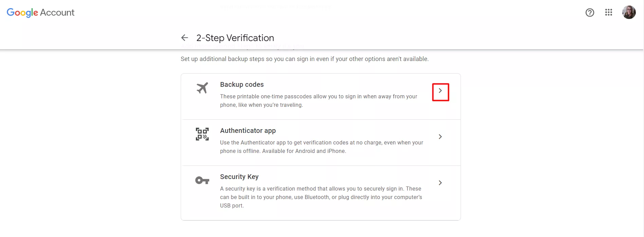644x237 pixels.
Task: Click the Security Key description paragraph
Action: point(321,197)
